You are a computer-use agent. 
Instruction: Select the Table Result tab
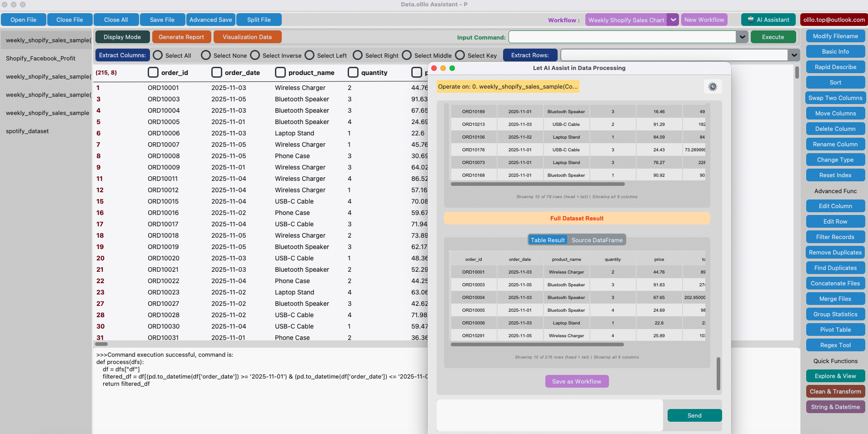(548, 240)
